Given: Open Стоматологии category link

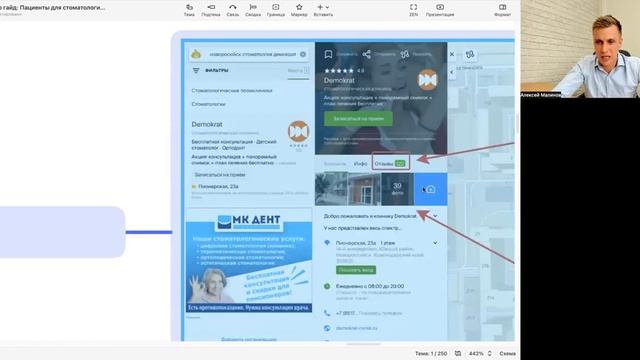Looking at the screenshot, I should point(209,104).
